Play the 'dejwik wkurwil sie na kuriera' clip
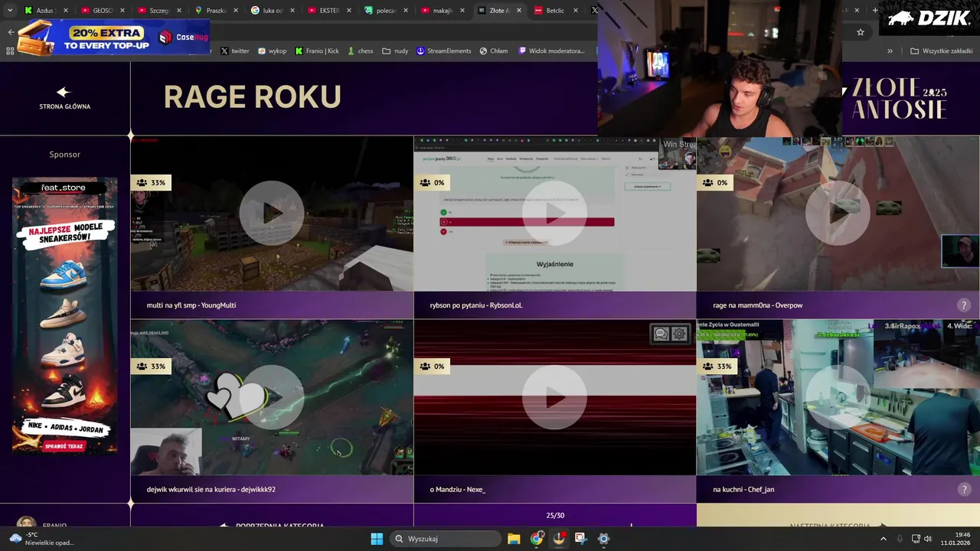The width and height of the screenshot is (980, 551). pos(272,397)
